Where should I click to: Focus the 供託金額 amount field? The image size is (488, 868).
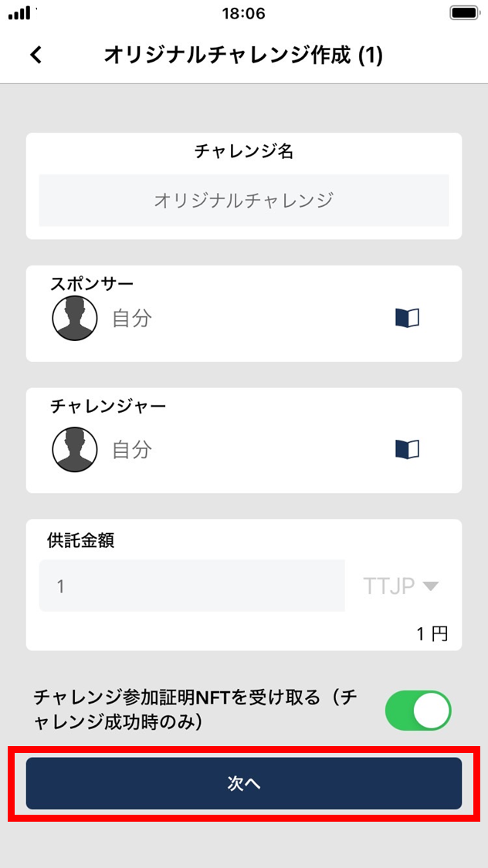click(191, 586)
